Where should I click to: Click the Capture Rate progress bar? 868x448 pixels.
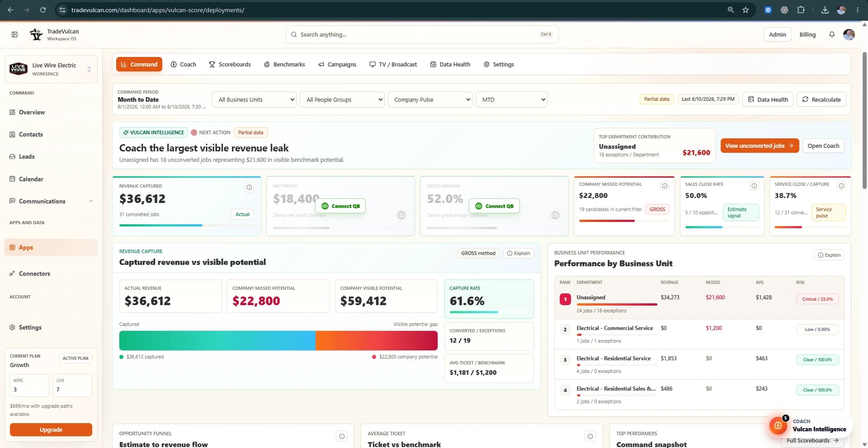[x=489, y=312]
